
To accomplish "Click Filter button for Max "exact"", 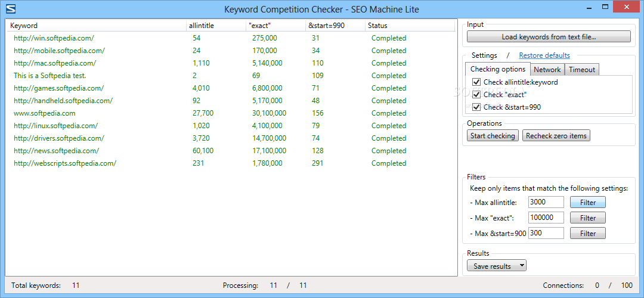I will tap(588, 218).
